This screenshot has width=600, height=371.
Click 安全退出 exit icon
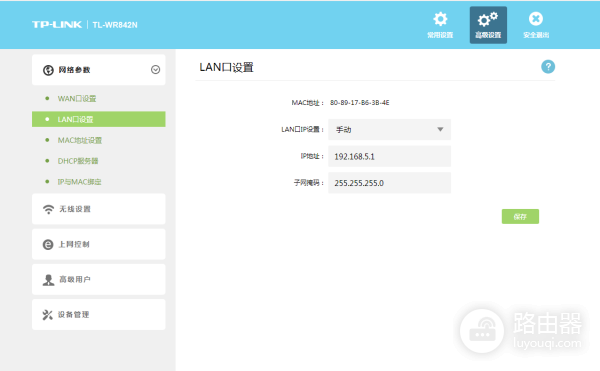536,19
